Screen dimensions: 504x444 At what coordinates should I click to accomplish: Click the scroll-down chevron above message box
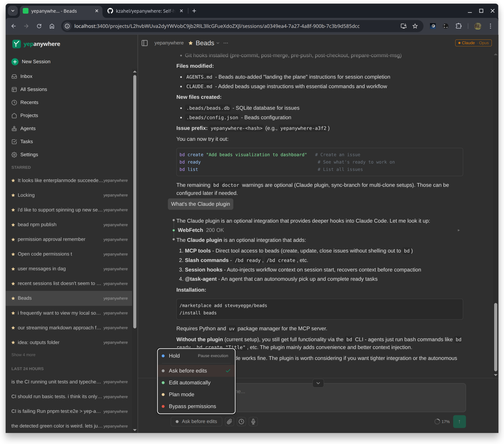(318, 383)
